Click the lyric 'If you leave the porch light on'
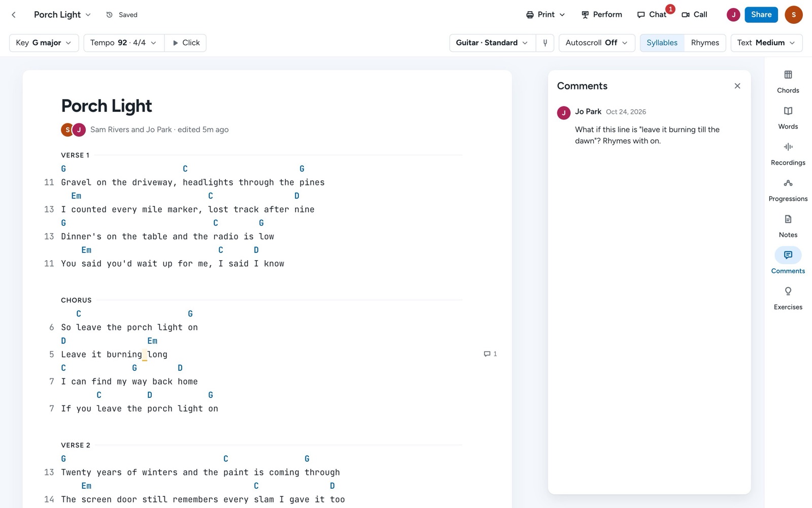Viewport: 812px width, 508px height. (140, 409)
